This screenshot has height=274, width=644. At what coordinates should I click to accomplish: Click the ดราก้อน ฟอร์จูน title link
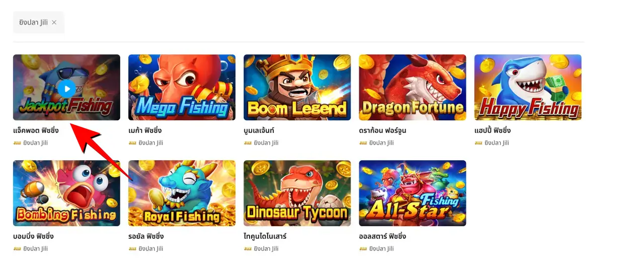pos(383,130)
